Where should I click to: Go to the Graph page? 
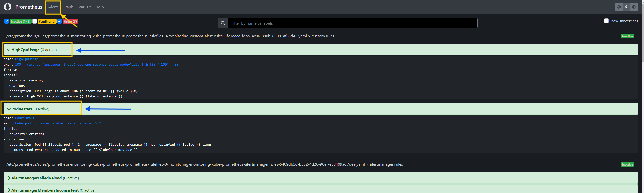click(68, 7)
